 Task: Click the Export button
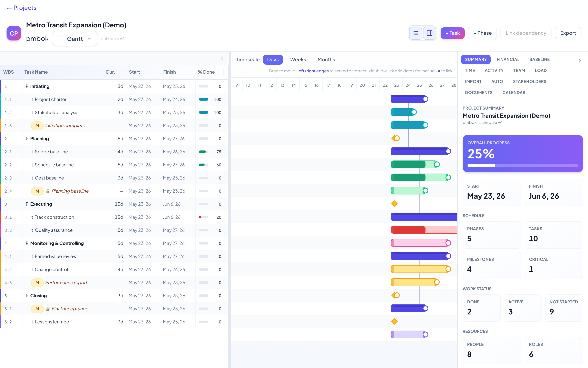(568, 33)
